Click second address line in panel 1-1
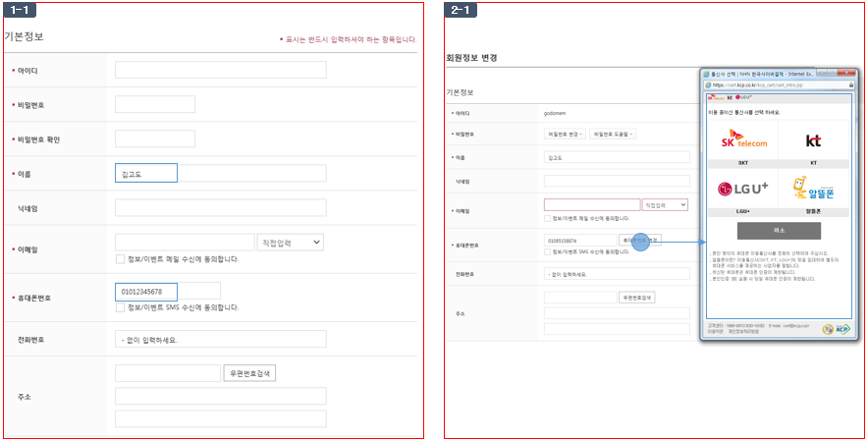Screen dimensions: 868x441 [221, 418]
